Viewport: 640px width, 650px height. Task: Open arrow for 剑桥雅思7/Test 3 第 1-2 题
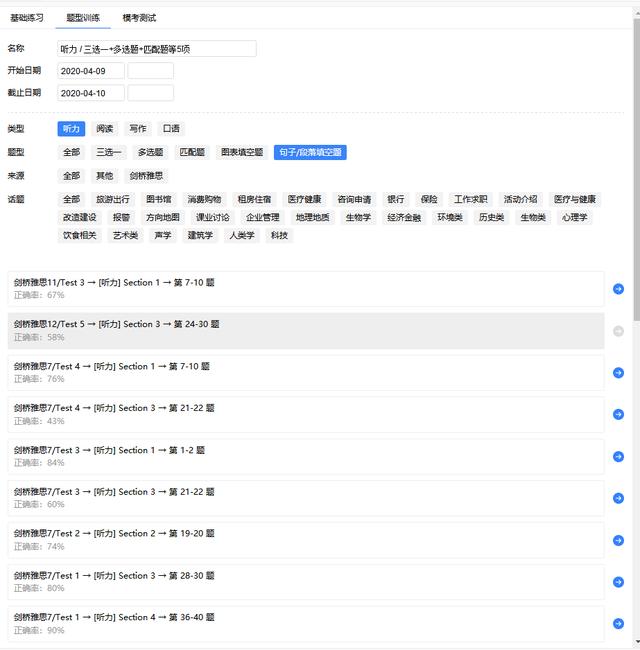pyautogui.click(x=618, y=457)
